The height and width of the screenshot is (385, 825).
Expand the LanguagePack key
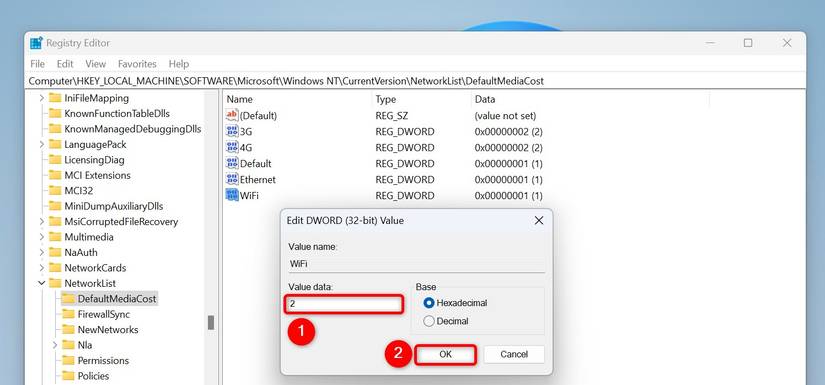pyautogui.click(x=42, y=144)
